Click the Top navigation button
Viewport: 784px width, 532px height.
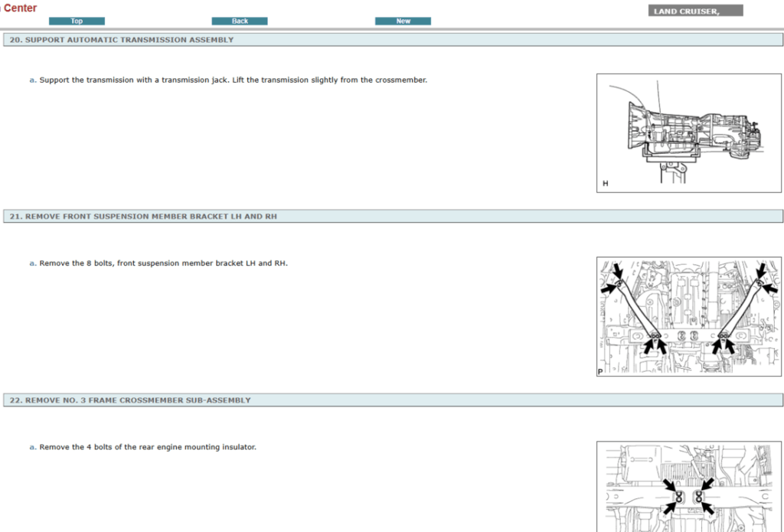[77, 21]
